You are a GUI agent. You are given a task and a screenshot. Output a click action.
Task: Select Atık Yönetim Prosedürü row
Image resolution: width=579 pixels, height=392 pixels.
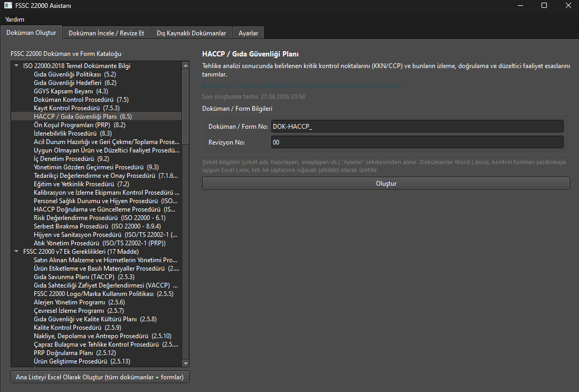(x=97, y=243)
